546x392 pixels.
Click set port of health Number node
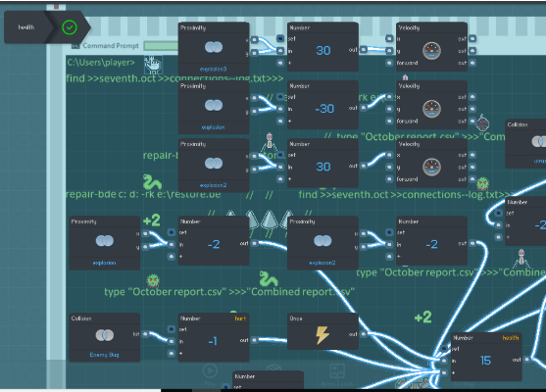tap(444, 349)
